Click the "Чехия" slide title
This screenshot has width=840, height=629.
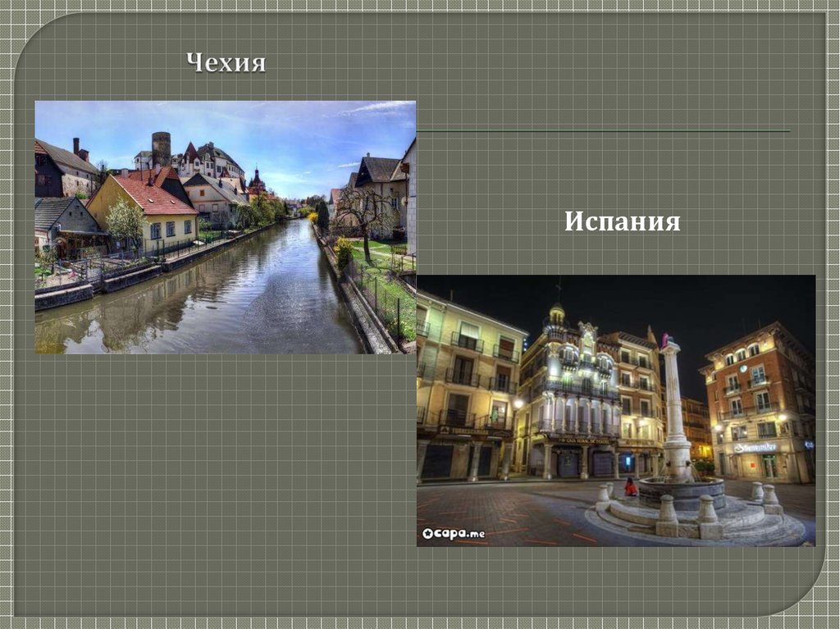click(226, 62)
